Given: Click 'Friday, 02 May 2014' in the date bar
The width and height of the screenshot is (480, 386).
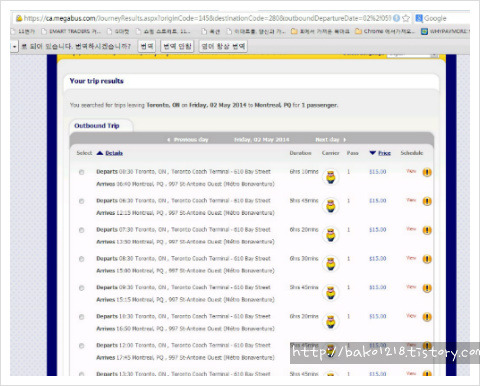Looking at the screenshot, I should click(262, 140).
